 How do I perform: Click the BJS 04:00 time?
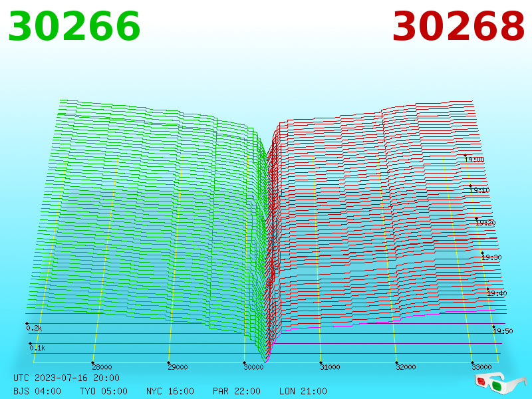click(37, 391)
